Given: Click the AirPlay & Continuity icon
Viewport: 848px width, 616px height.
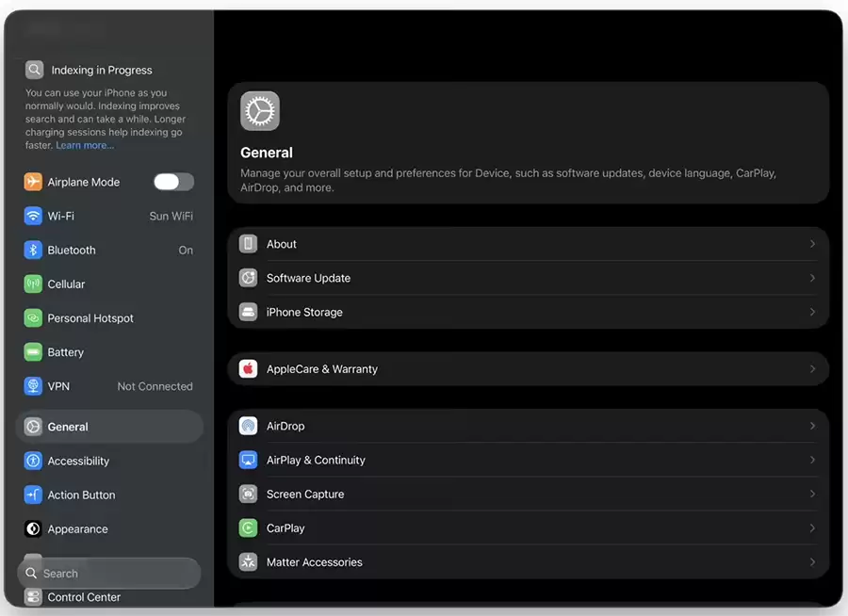Looking at the screenshot, I should [248, 461].
